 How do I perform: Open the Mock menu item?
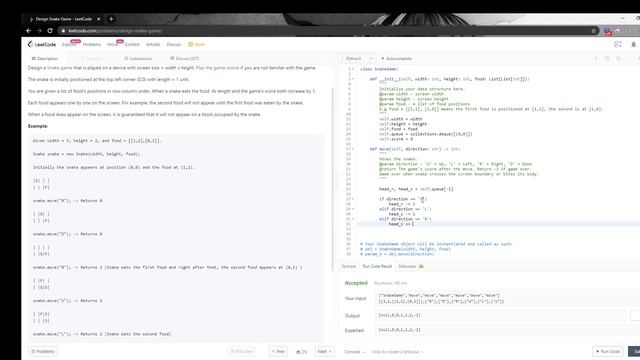click(x=113, y=44)
